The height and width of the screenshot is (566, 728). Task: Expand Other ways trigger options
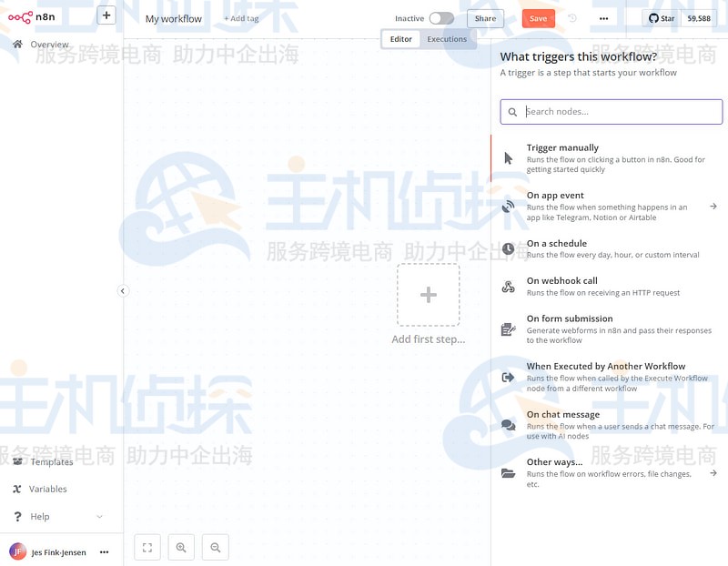tap(713, 472)
